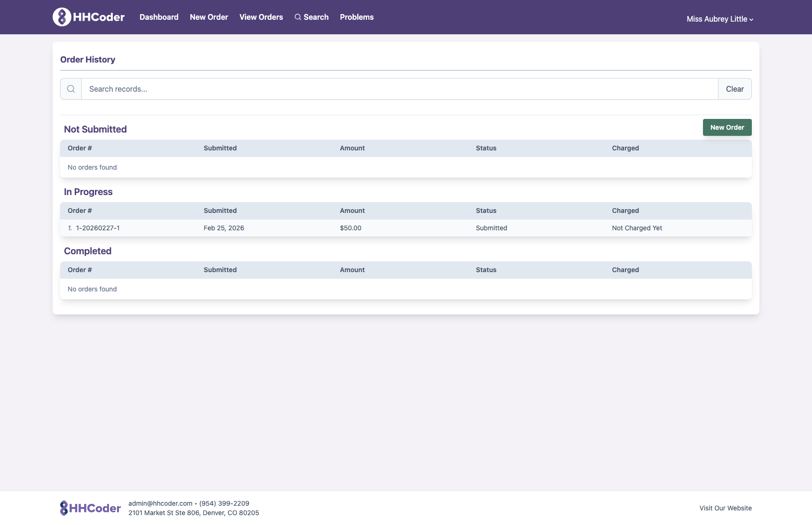This screenshot has height=525, width=812.
Task: Navigate to the Problems page
Action: pos(357,17)
